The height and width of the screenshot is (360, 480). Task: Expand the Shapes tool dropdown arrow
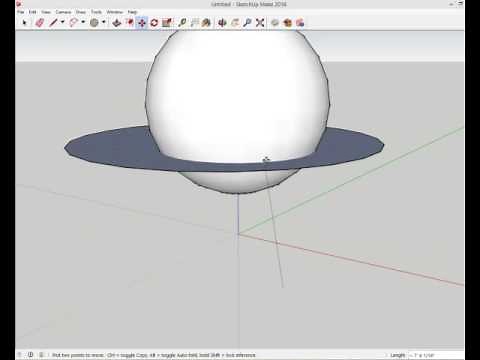[104, 22]
